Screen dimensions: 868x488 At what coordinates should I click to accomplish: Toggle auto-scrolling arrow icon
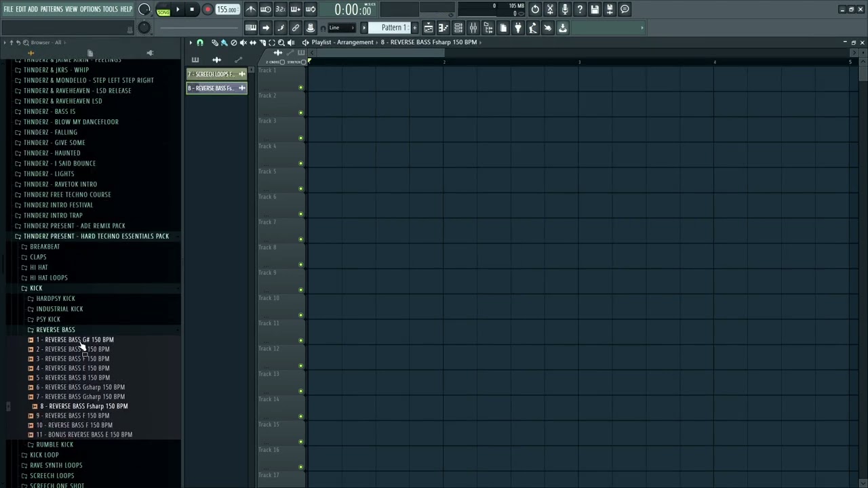[266, 28]
